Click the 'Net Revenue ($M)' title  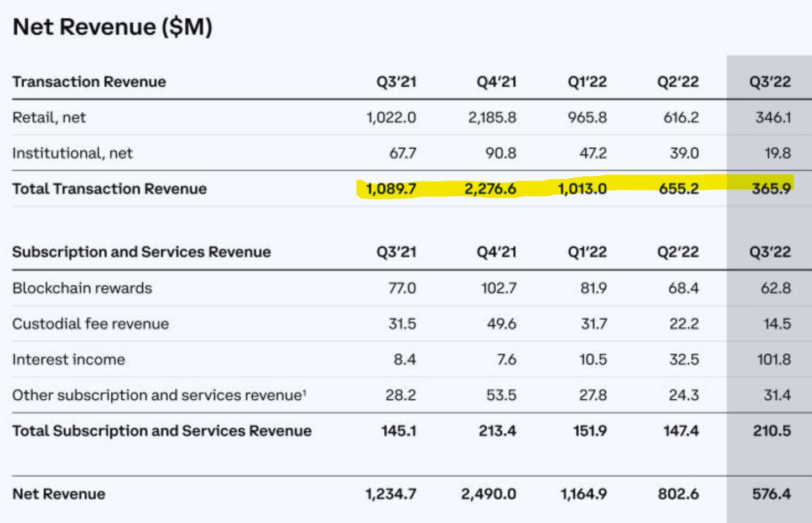pos(112,27)
